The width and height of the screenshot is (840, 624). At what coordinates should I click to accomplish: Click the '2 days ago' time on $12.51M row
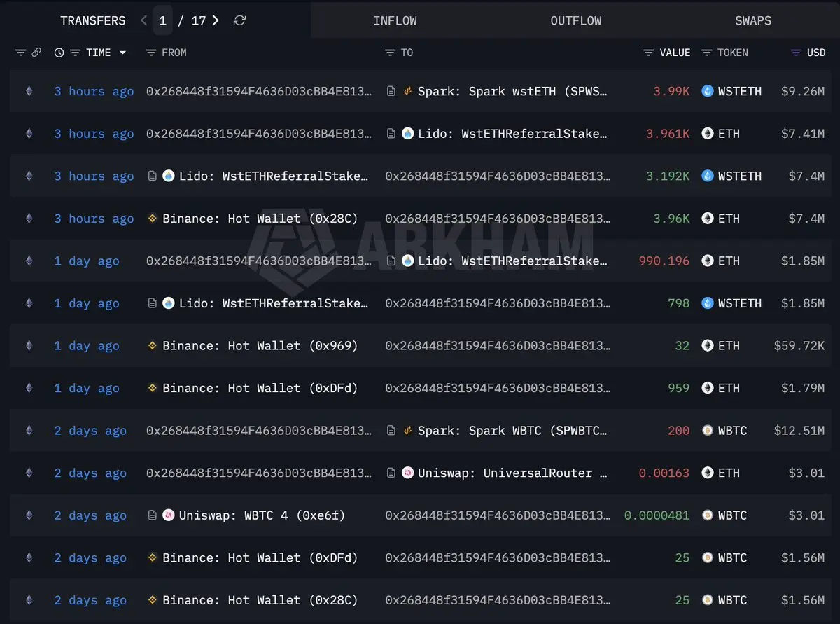[x=90, y=430]
